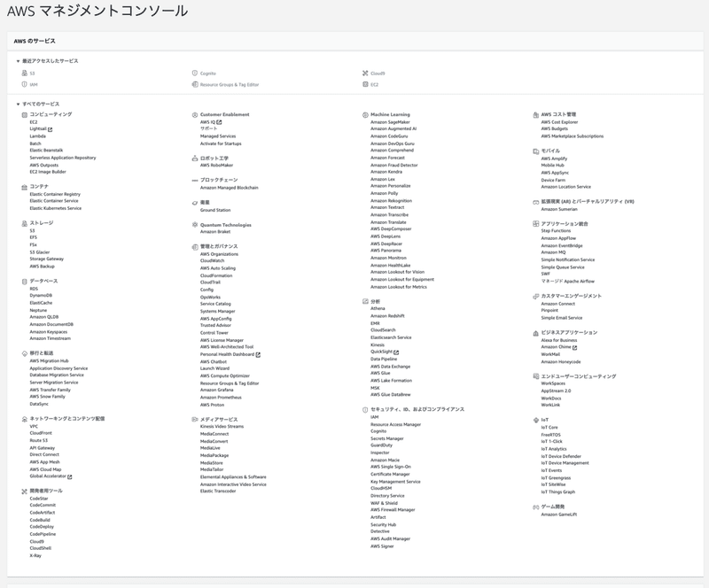This screenshot has height=588, width=709.
Task: Click the ゲーム開発 gamepad icon
Action: tap(536, 507)
